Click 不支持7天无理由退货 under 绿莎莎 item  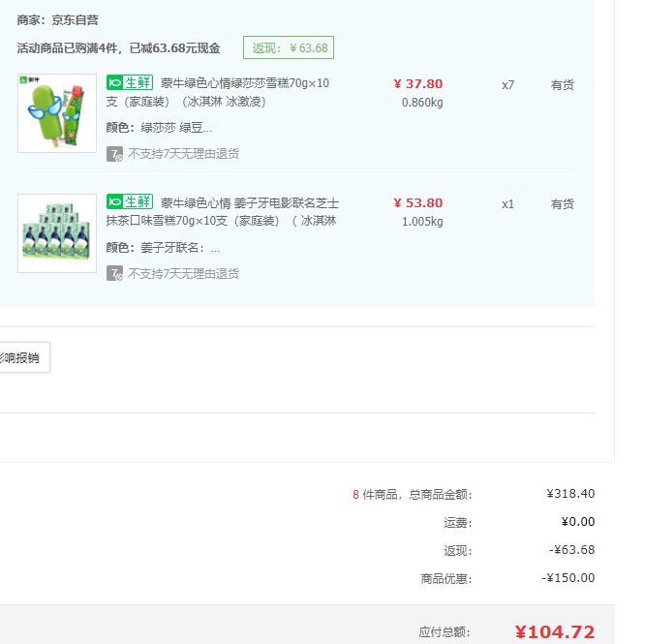click(x=183, y=154)
